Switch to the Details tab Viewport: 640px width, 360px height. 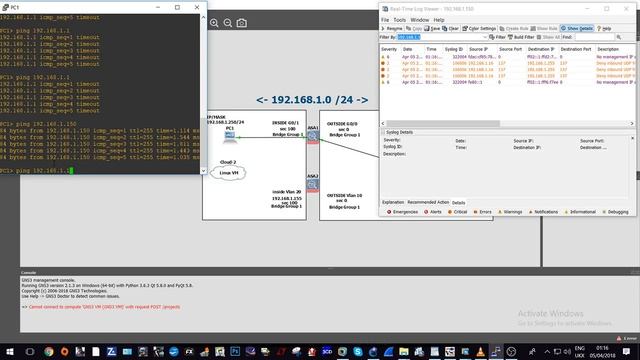458,202
